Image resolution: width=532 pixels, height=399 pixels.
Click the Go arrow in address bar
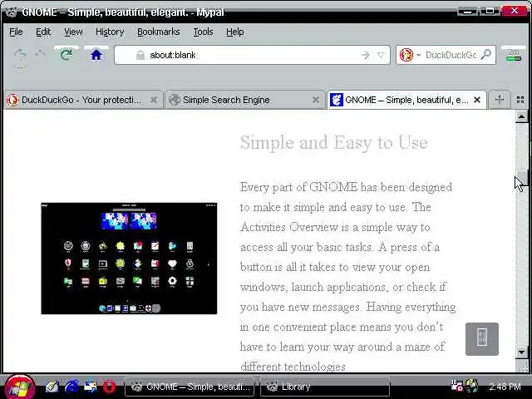[x=365, y=55]
